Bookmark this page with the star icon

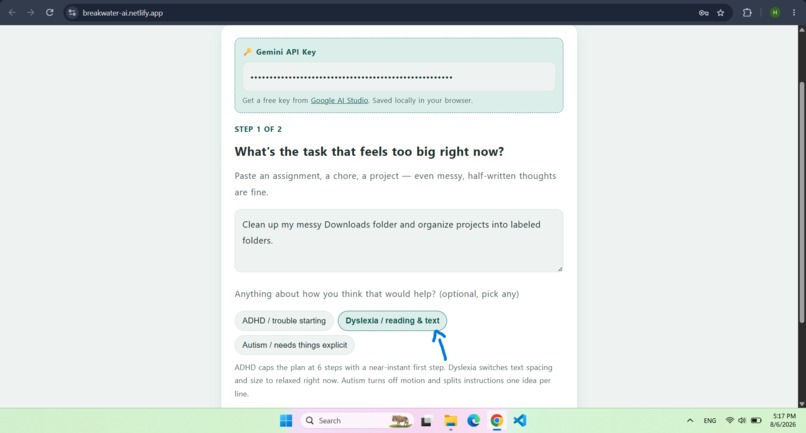coord(721,13)
